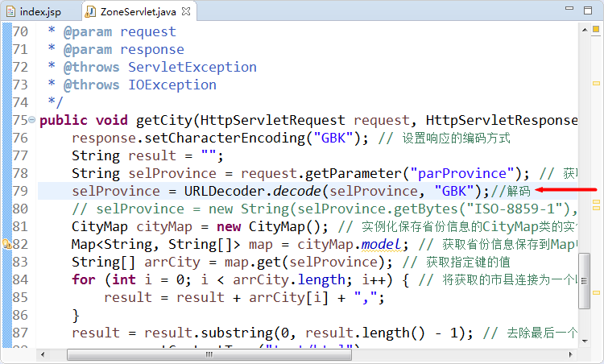Click "getParameter" on line 78
Image resolution: width=604 pixels, height=364 pixels.
click(354, 174)
